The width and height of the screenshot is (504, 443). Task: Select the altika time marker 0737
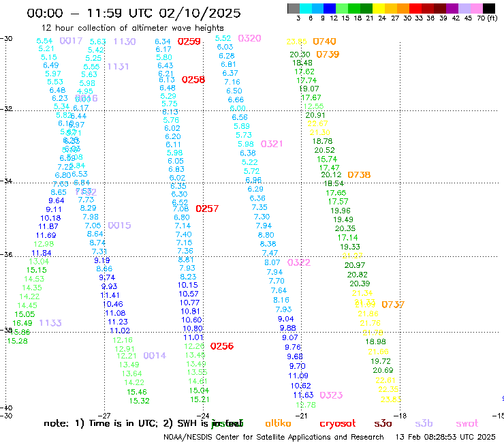pyautogui.click(x=393, y=305)
